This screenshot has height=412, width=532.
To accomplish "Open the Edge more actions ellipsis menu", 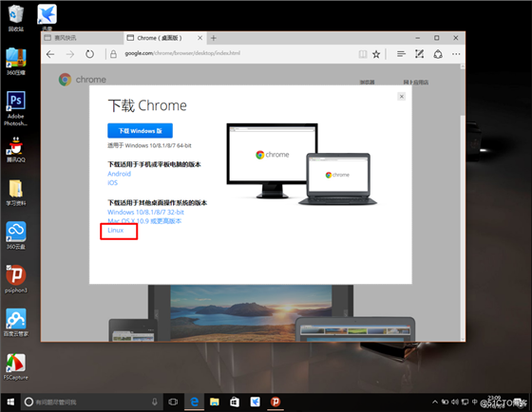I will click(x=456, y=54).
